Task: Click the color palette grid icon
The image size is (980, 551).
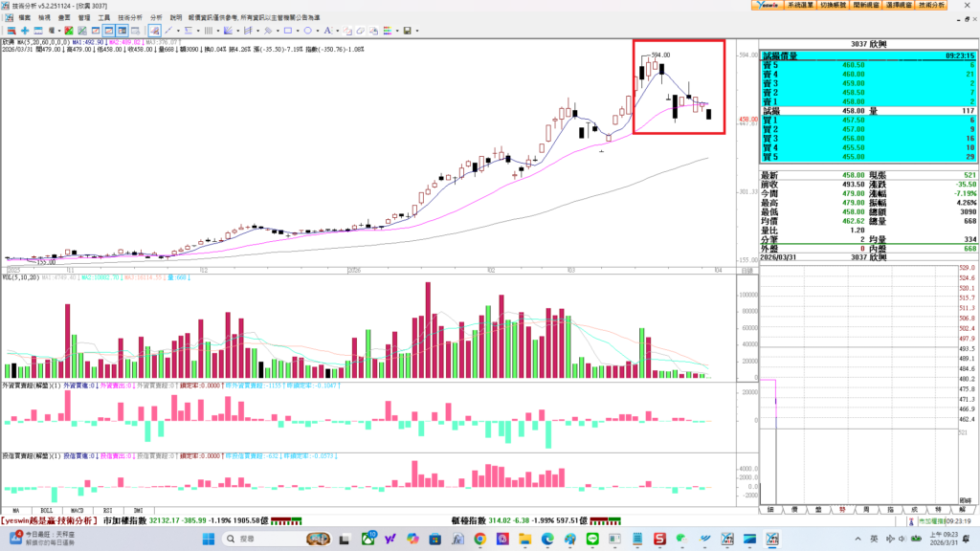Action: tap(388, 31)
